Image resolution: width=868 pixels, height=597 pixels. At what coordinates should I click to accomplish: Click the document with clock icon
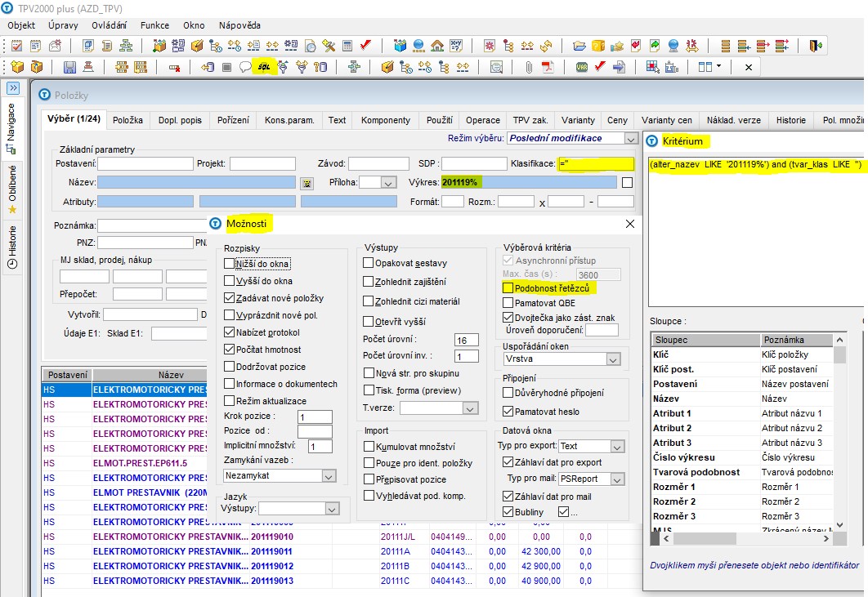click(x=311, y=46)
